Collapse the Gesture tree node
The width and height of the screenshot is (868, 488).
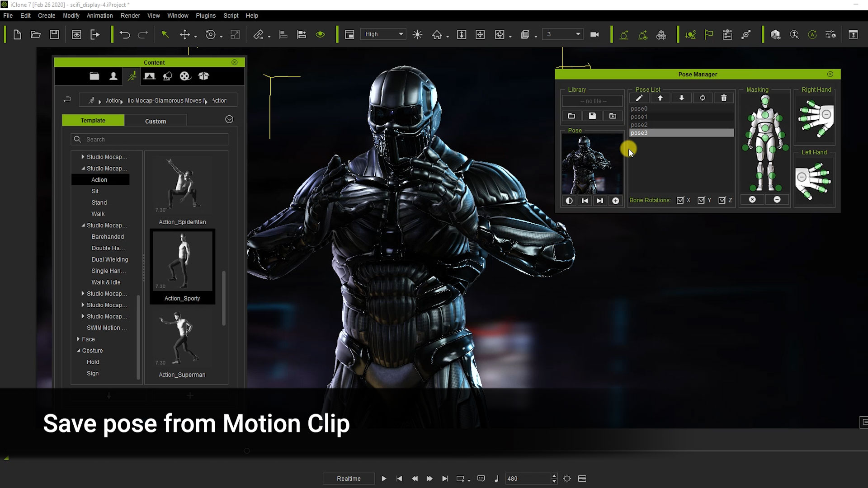coord(78,351)
